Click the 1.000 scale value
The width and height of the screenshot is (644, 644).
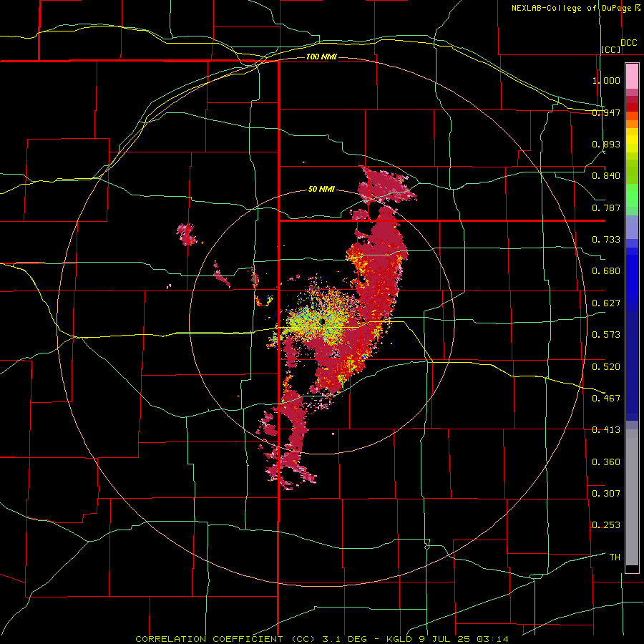pyautogui.click(x=606, y=80)
